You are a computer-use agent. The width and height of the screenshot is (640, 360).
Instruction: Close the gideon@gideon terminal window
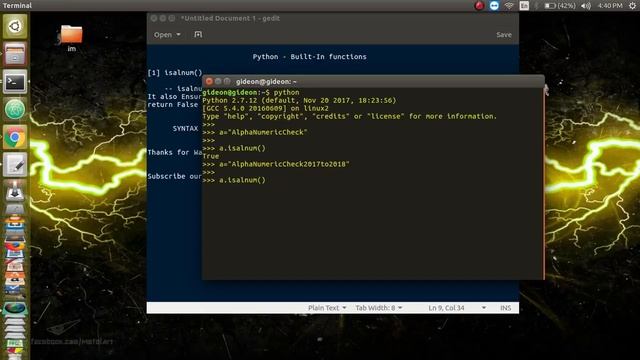(209, 81)
